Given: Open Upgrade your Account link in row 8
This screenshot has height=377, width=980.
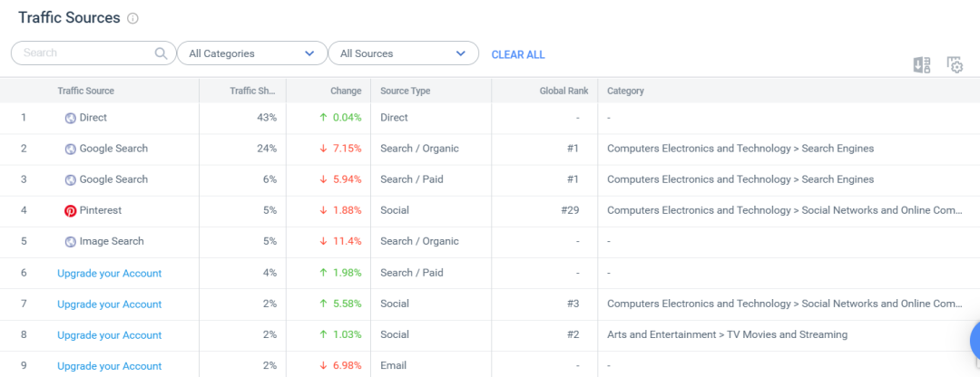Looking at the screenshot, I should pos(109,335).
